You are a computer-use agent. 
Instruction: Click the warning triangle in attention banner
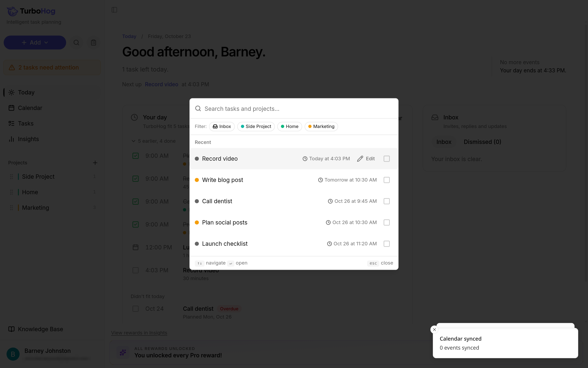pyautogui.click(x=12, y=67)
